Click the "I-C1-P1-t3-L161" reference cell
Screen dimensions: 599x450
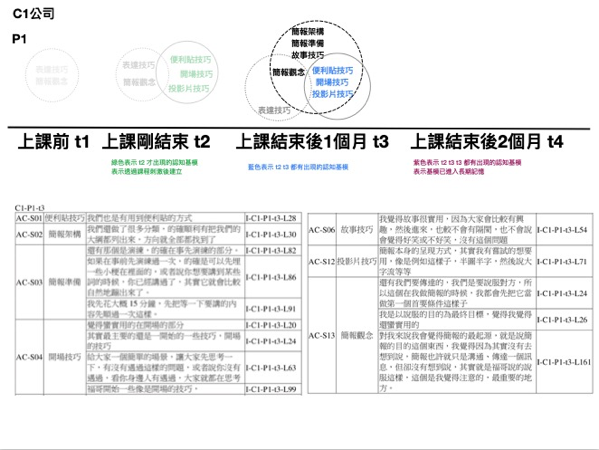tap(564, 362)
